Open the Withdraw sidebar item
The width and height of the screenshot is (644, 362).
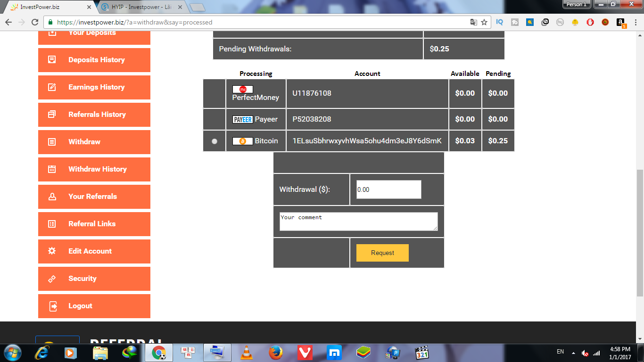[94, 142]
